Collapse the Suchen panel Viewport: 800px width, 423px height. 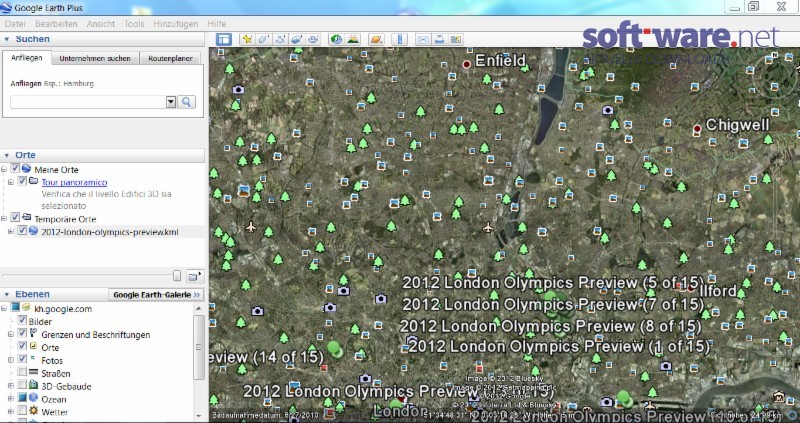pos(7,39)
